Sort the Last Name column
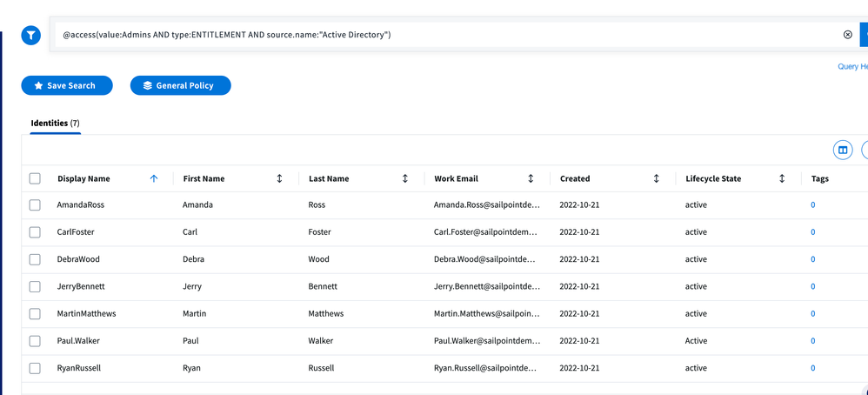This screenshot has height=395, width=868. pos(405,178)
